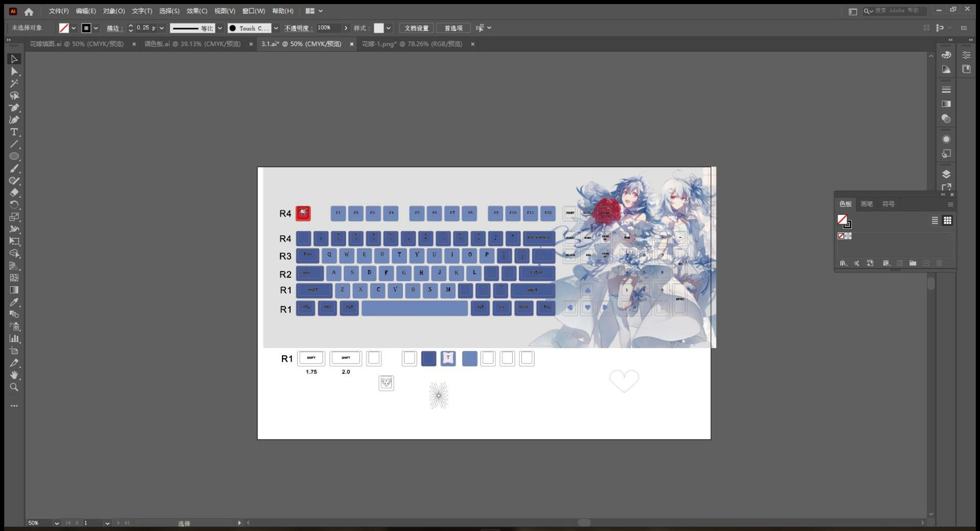This screenshot has width=980, height=531.
Task: Switch swatches panel to thumbnail view
Action: (x=947, y=220)
